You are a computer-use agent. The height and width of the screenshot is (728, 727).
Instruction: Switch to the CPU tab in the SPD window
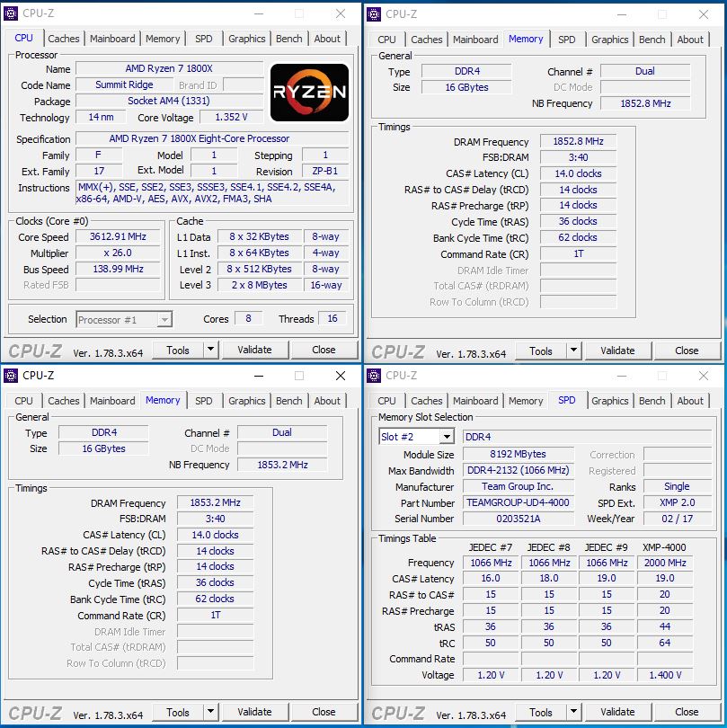coord(386,401)
